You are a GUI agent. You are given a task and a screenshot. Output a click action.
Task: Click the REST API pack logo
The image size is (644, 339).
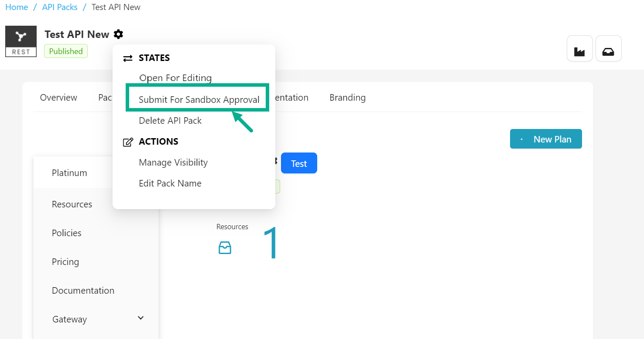pyautogui.click(x=21, y=41)
